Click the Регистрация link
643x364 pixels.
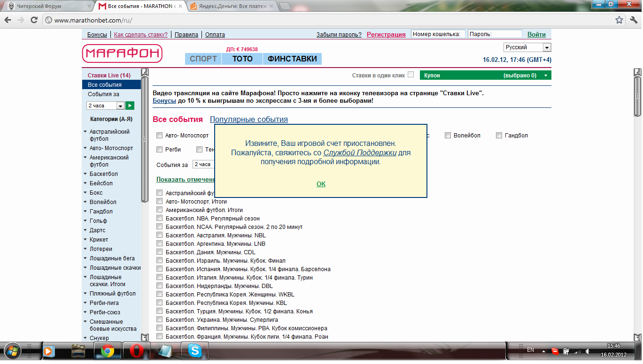click(x=386, y=34)
